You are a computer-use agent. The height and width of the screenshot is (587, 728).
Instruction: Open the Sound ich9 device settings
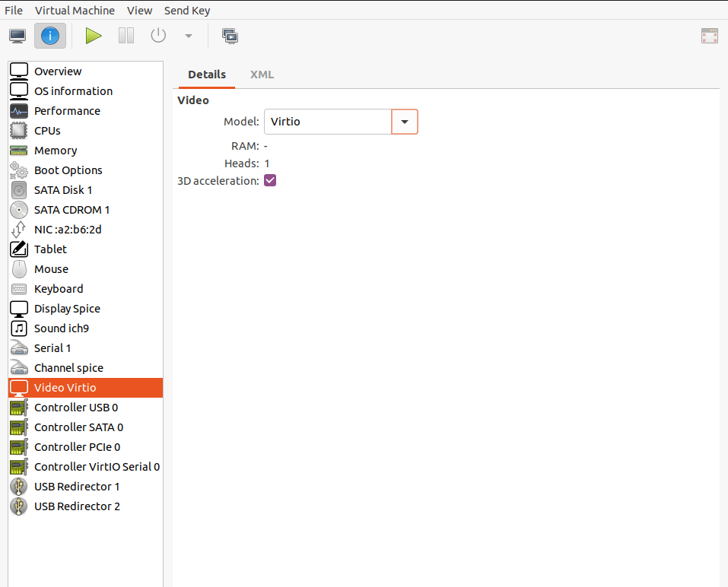tap(59, 328)
